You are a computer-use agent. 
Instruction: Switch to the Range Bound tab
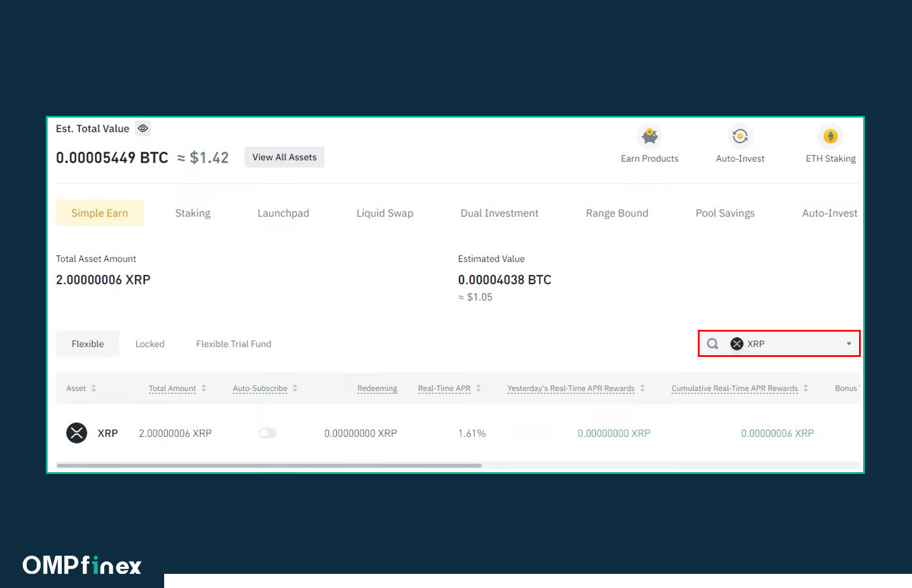click(617, 213)
